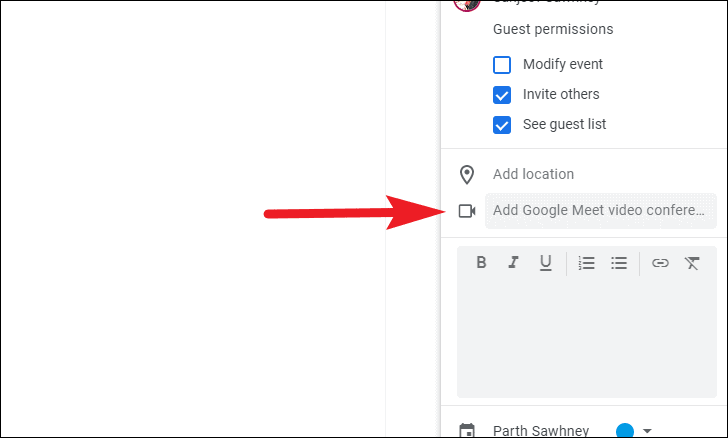The height and width of the screenshot is (438, 728).
Task: Toggle underline formatting in description
Action: pos(546,263)
